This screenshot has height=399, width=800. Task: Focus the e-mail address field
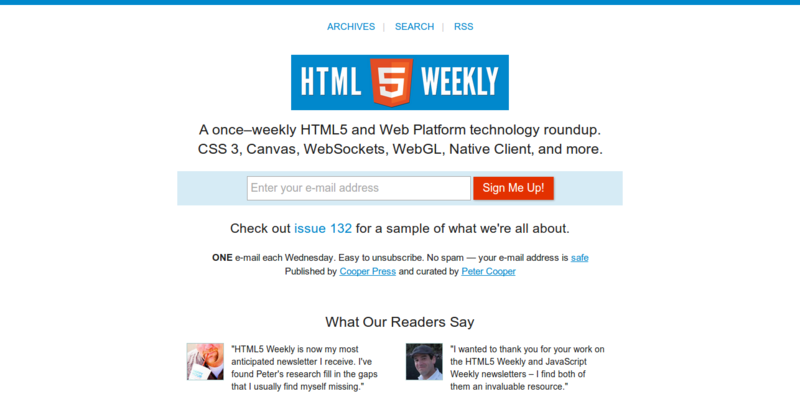tap(359, 188)
